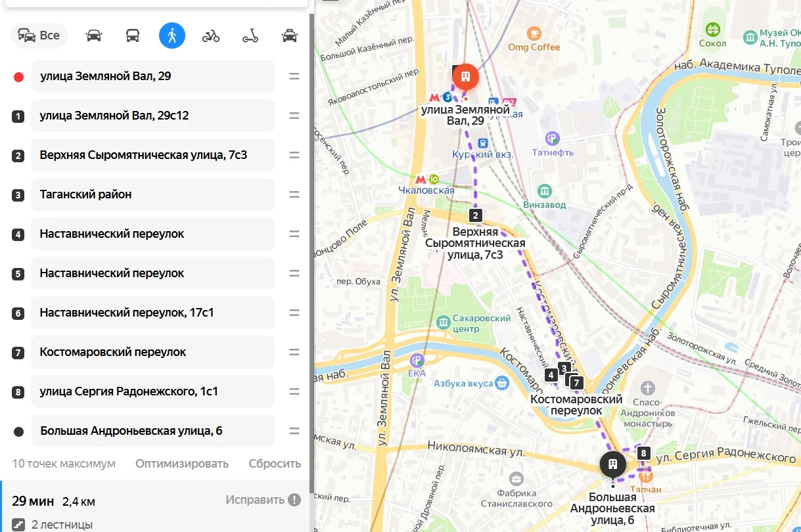Edit waypoint Таганский район

pos(152,194)
